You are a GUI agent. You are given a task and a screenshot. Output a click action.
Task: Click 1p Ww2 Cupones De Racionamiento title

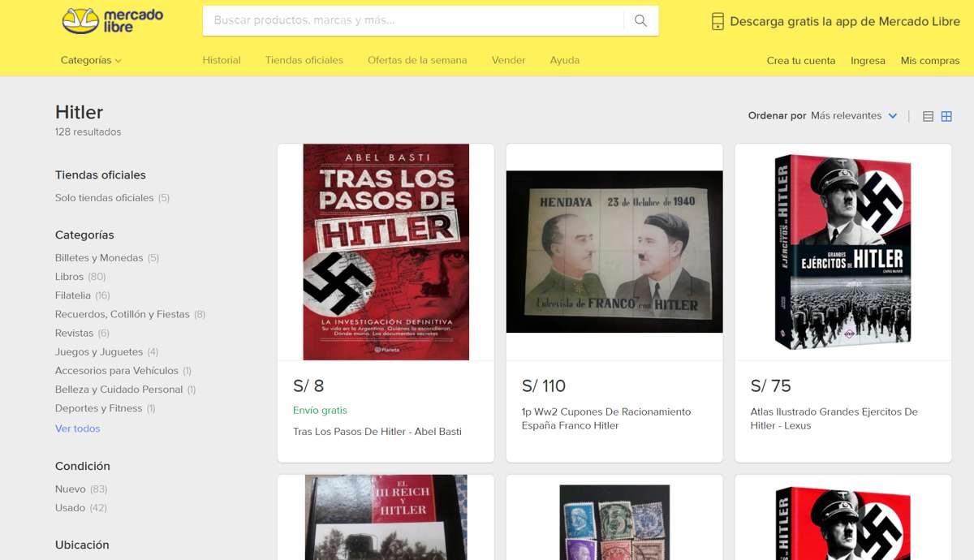pyautogui.click(x=606, y=419)
